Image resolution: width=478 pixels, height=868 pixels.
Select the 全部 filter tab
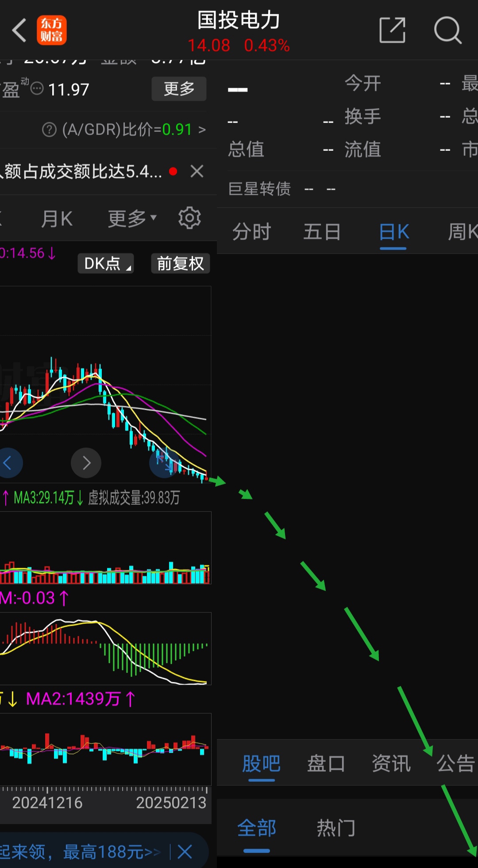click(257, 828)
